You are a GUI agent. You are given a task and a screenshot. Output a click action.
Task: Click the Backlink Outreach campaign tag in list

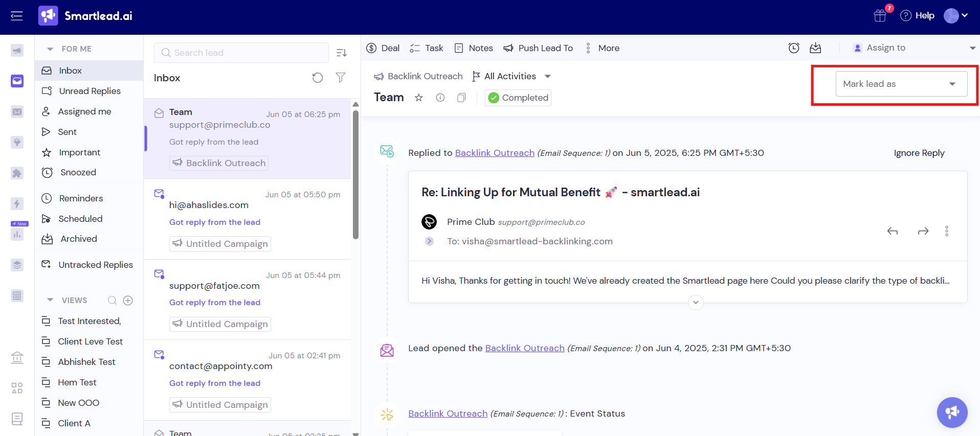219,163
